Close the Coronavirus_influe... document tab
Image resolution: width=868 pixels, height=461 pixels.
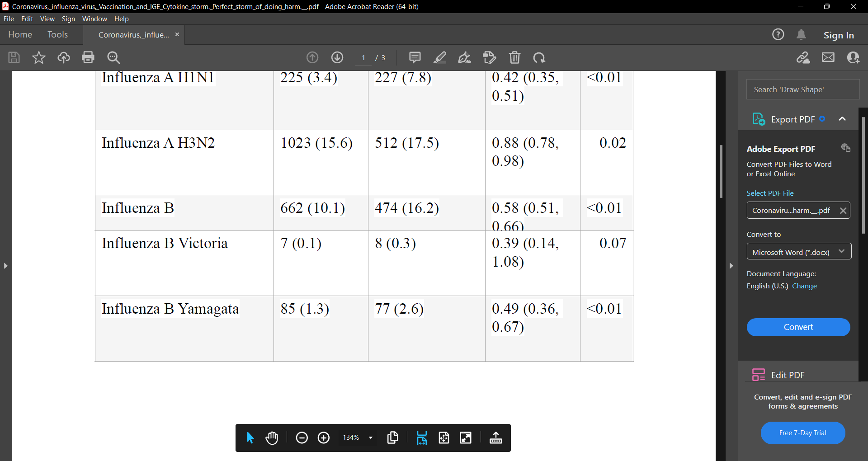(x=177, y=34)
